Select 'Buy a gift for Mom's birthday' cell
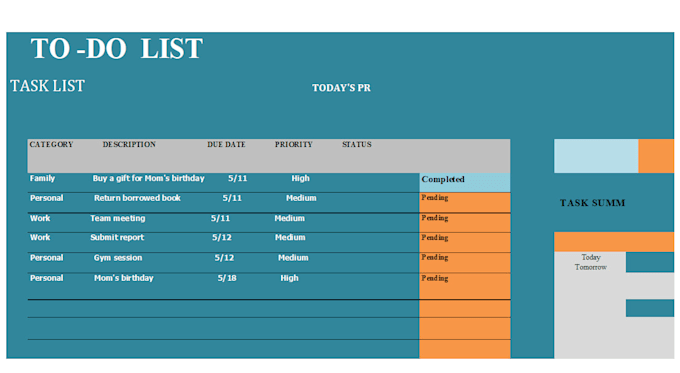This screenshot has height=373, width=680. click(148, 178)
